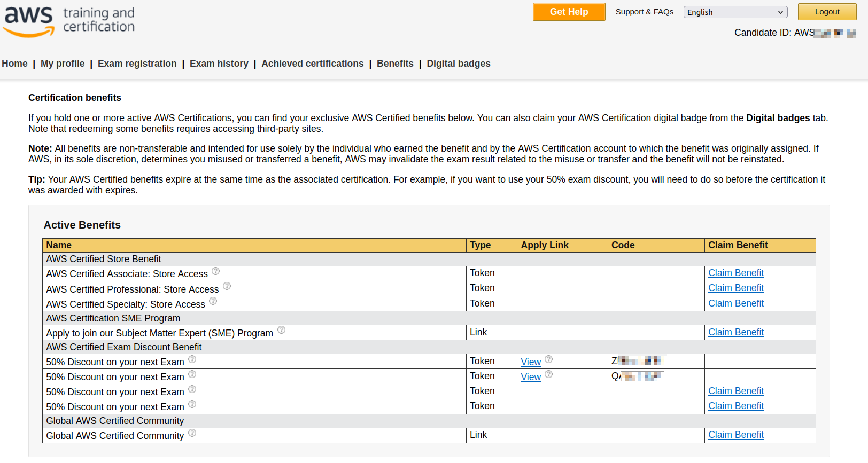
Task: Go to the Home page
Action: [x=14, y=64]
